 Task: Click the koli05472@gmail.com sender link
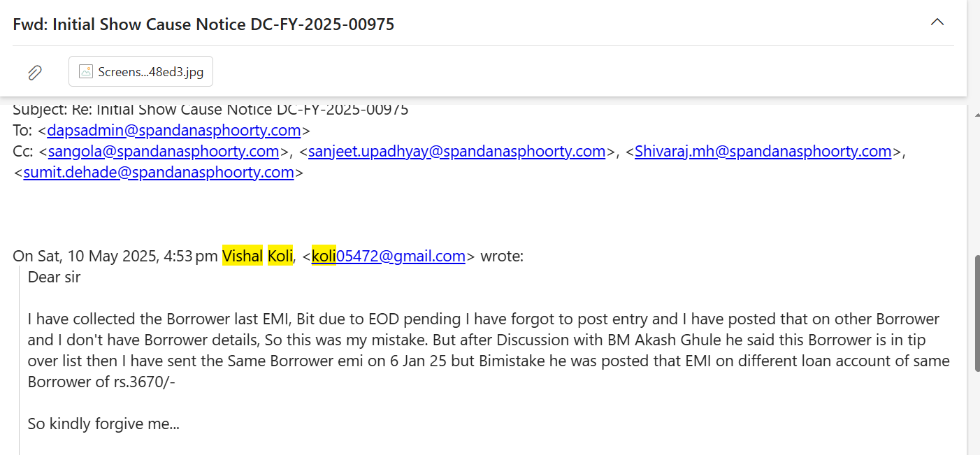[389, 257]
